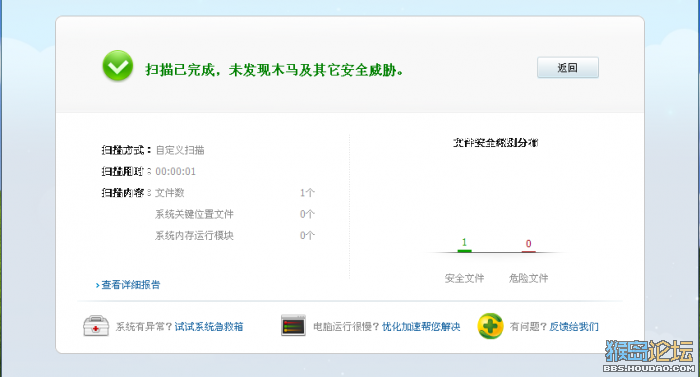
Task: Click the 系统关键位置文件 row label
Action: [x=194, y=214]
